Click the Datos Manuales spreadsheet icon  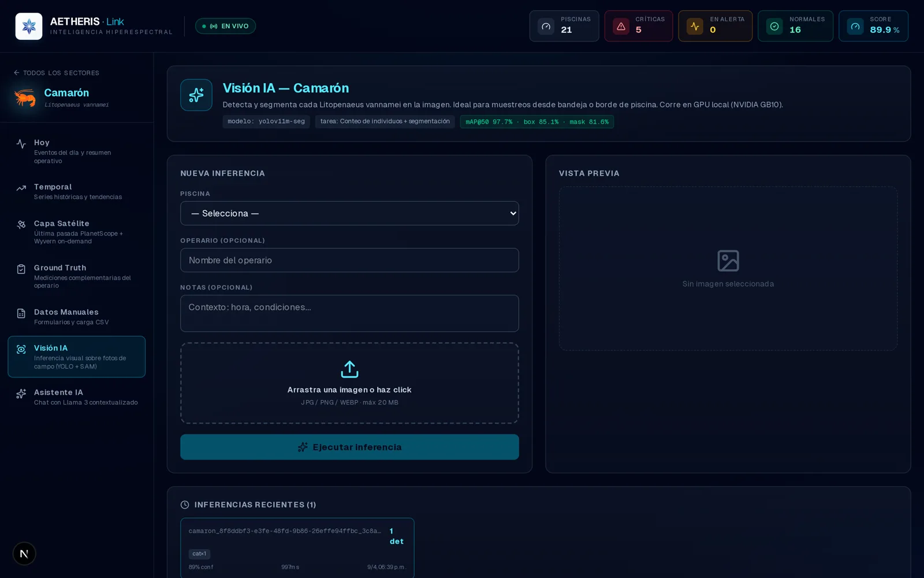21,313
